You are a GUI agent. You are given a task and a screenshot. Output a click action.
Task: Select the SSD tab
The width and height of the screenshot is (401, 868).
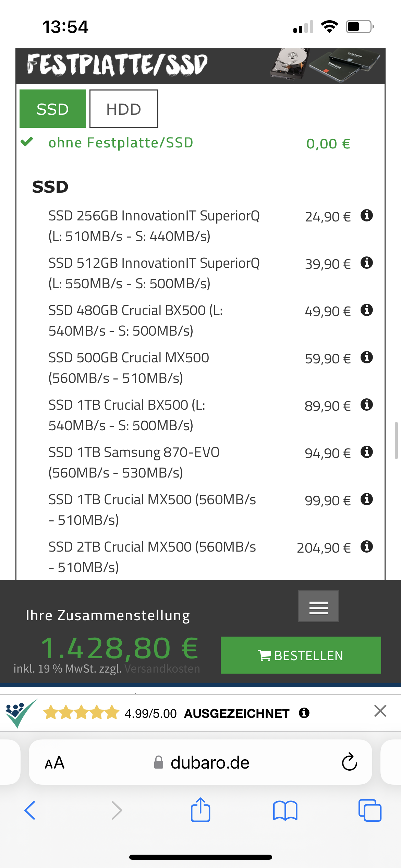pos(53,109)
